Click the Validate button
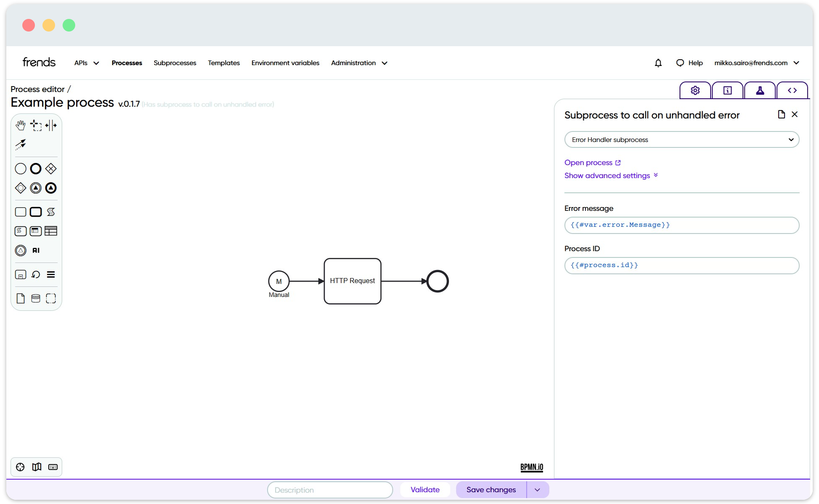The image size is (819, 504). pos(425,490)
